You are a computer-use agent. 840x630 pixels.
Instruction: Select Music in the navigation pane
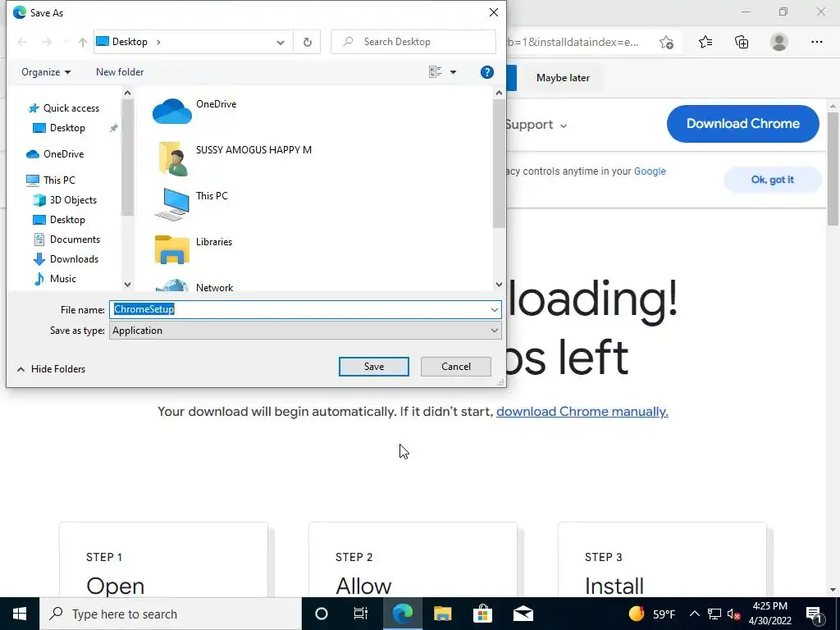[x=55, y=279]
